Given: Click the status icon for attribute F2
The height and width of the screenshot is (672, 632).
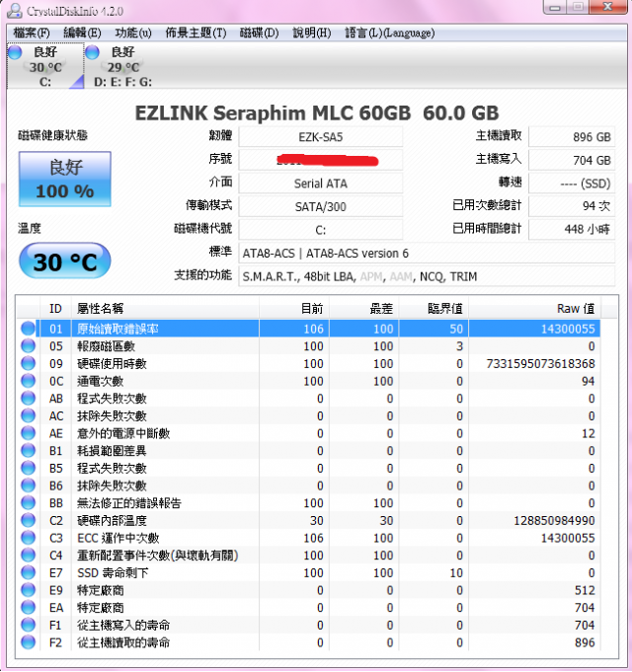Looking at the screenshot, I should (28, 642).
